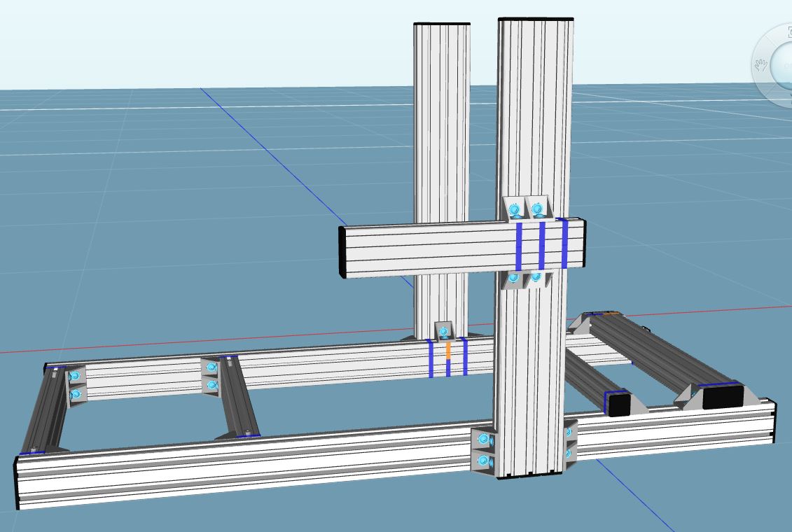
Task: Select the orange marker on rear rail
Action: pyautogui.click(x=448, y=351)
